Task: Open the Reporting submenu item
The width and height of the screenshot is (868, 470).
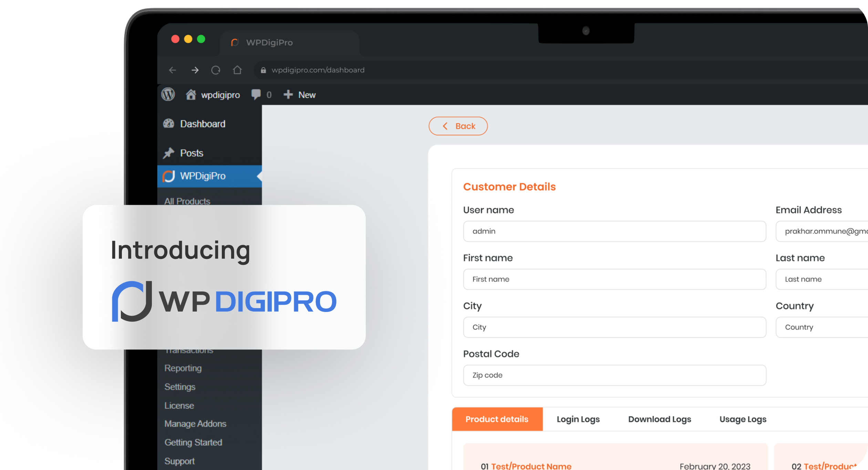Action: coord(183,368)
